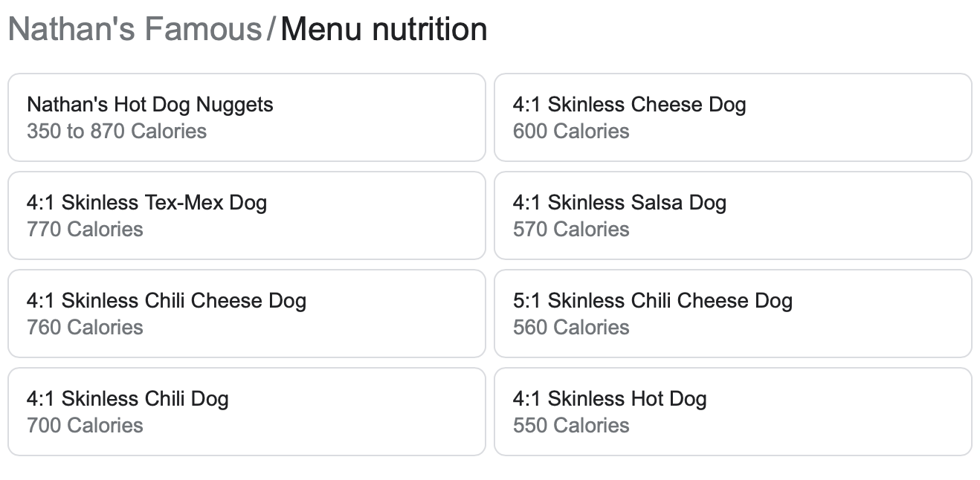The height and width of the screenshot is (480, 980).
Task: Click the slash separator in the heading
Action: (271, 30)
